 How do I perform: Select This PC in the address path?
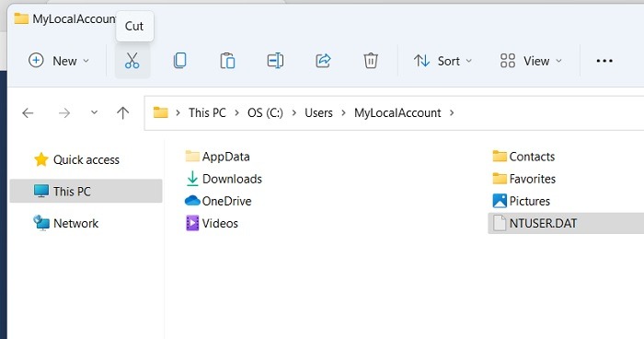click(207, 112)
